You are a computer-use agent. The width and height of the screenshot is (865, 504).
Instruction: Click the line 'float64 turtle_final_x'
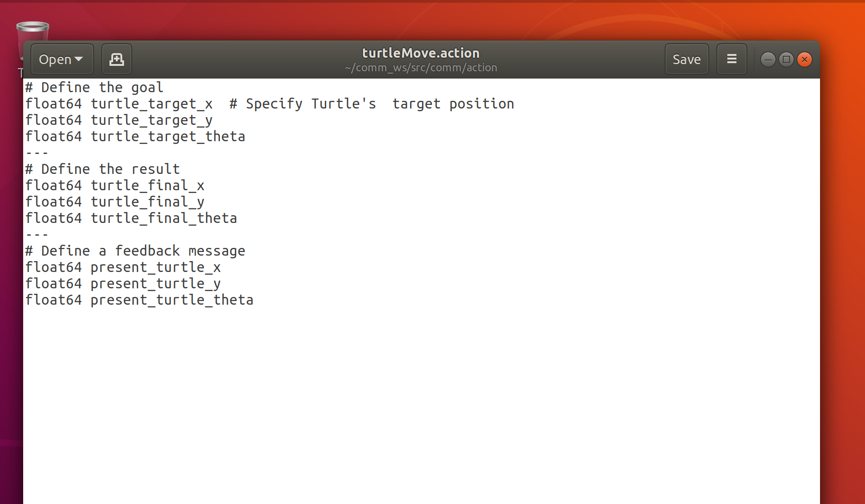tap(115, 186)
